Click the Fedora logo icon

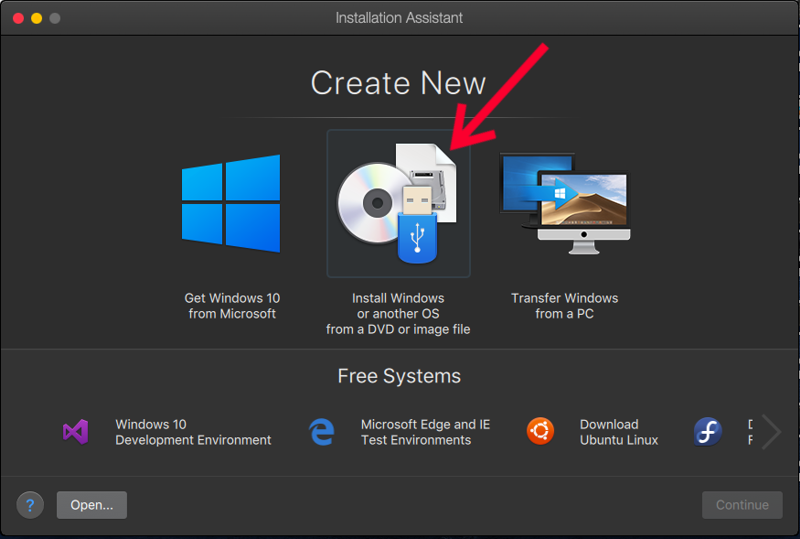(708, 432)
